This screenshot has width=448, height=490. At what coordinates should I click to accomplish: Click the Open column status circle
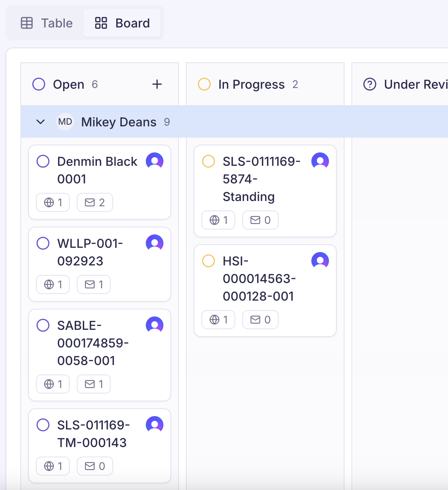click(x=39, y=84)
